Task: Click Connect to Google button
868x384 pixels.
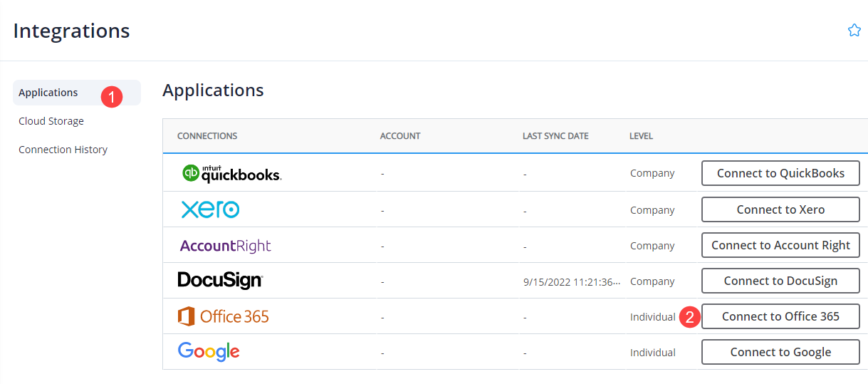Action: [x=780, y=352]
